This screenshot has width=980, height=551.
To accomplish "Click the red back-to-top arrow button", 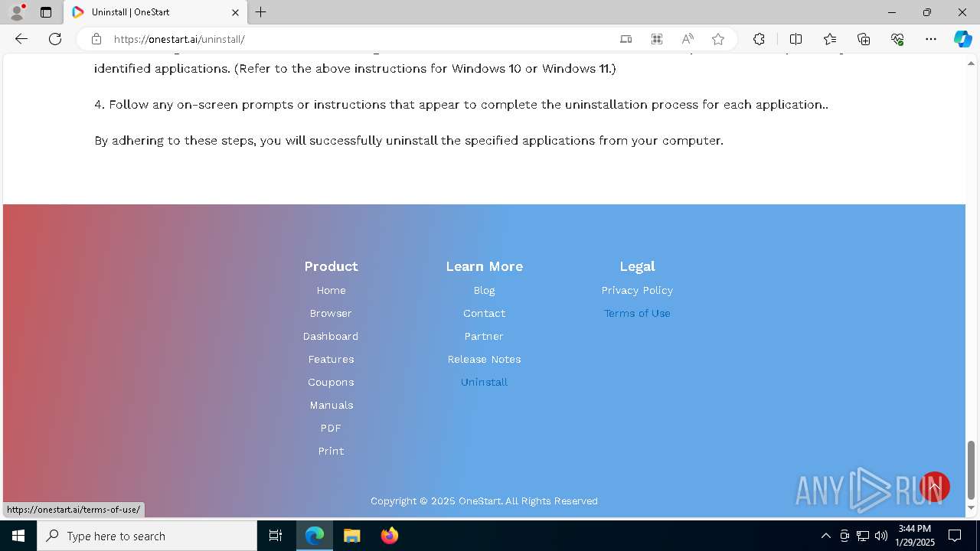I will pyautogui.click(x=935, y=487).
